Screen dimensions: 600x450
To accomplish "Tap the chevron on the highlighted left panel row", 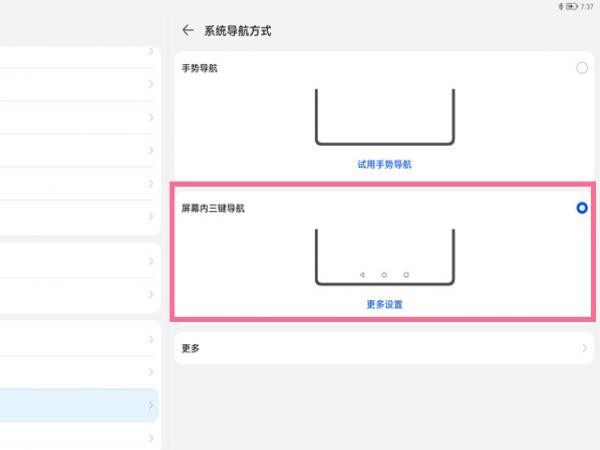I will tap(151, 405).
